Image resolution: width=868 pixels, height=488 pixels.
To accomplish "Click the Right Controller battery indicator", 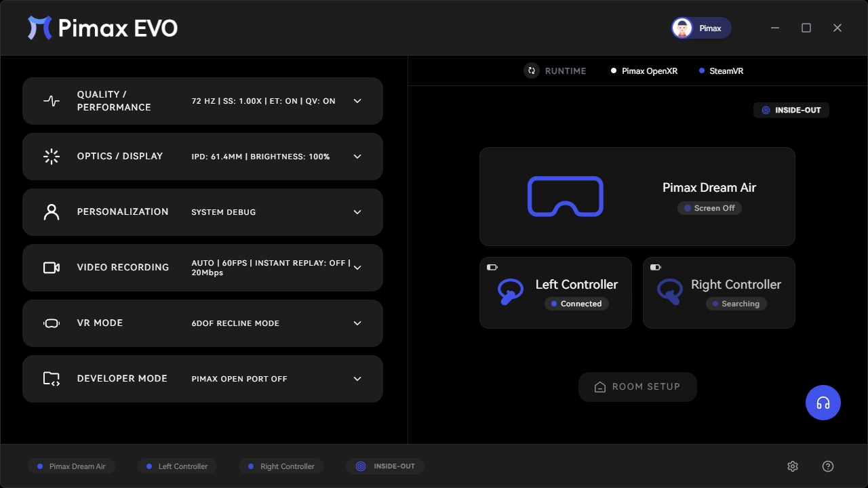I will click(656, 267).
